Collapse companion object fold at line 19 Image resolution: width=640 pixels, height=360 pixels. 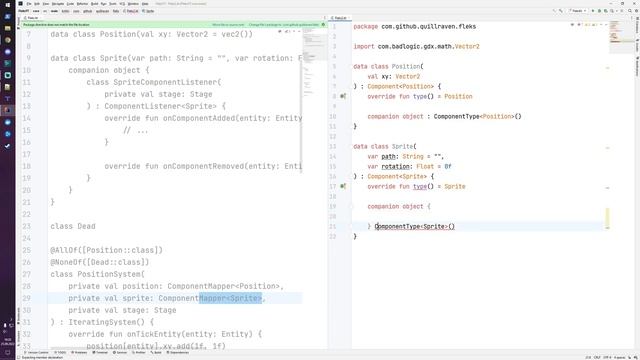[x=351, y=207]
